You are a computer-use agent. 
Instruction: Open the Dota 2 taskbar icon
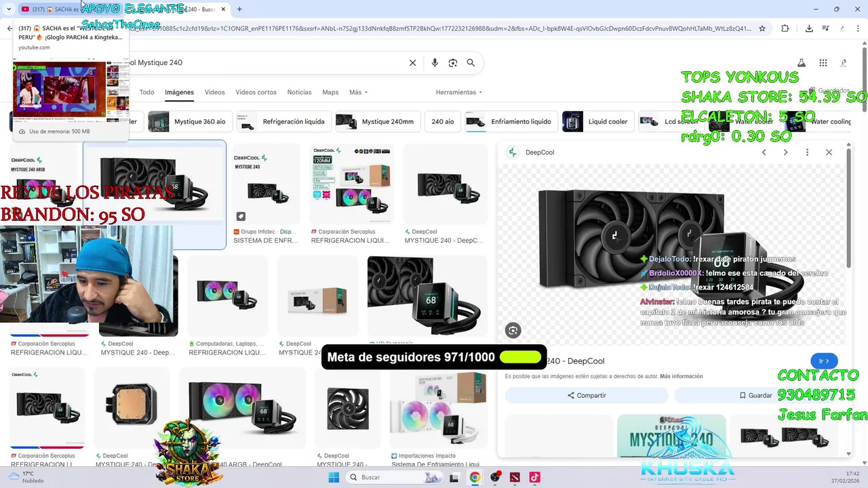pyautogui.click(x=515, y=477)
